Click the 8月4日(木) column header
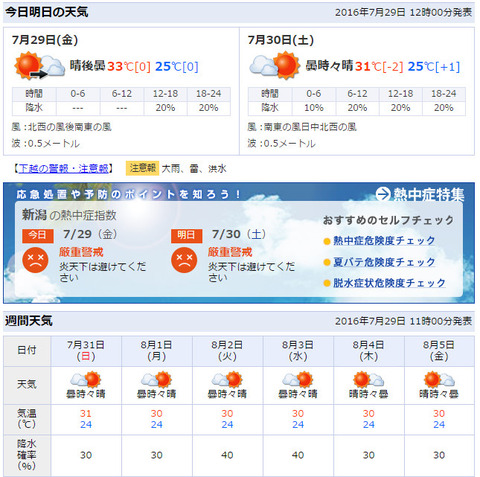This screenshot has height=477, width=480. coord(369,351)
